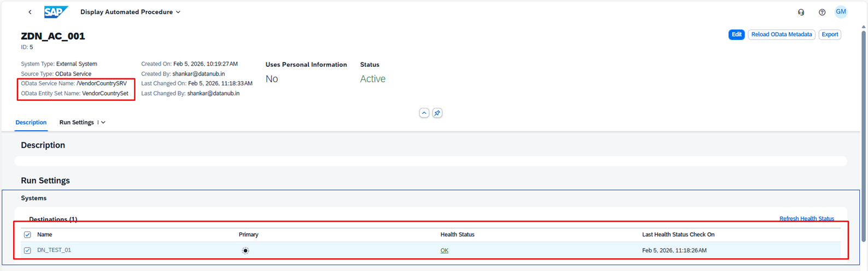The image size is (868, 271).
Task: Click the Created On Feb 5, 2026, 10:19:27 AM value
Action: tap(206, 64)
